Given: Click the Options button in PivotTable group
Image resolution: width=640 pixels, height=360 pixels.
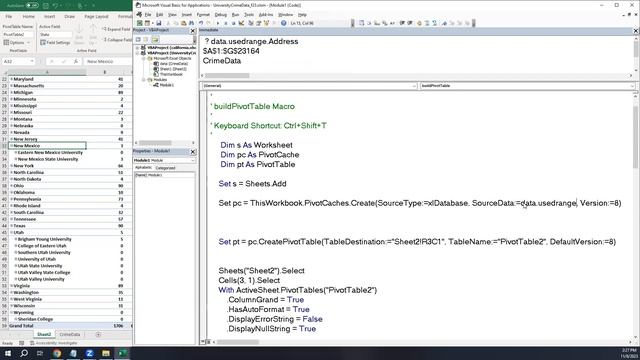Looking at the screenshot, I should [17, 42].
